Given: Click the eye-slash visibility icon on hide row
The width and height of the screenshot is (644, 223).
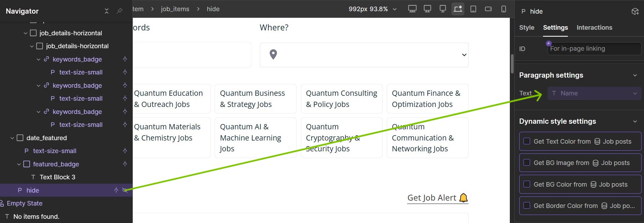Looking at the screenshot, I should click(x=125, y=190).
